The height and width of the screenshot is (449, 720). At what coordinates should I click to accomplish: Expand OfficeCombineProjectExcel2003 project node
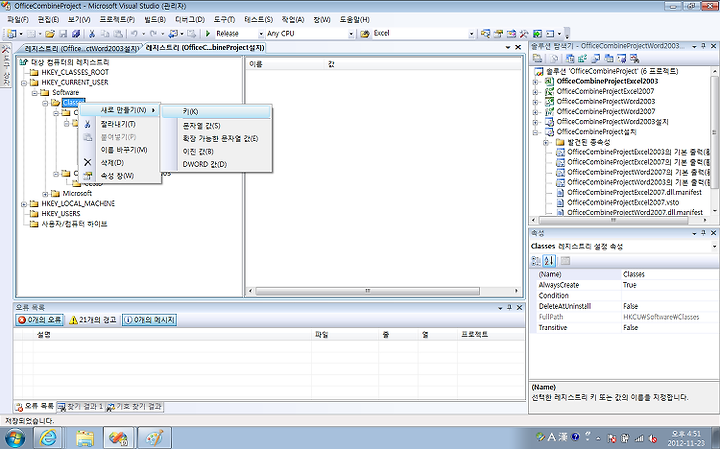[x=535, y=82]
